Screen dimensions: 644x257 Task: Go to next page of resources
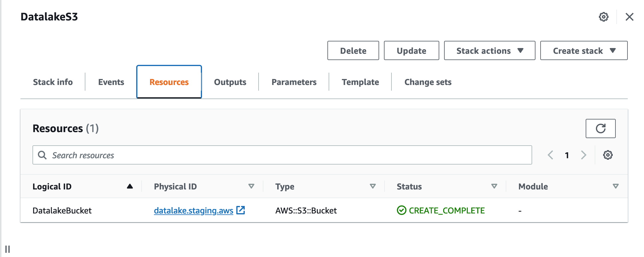coord(584,155)
